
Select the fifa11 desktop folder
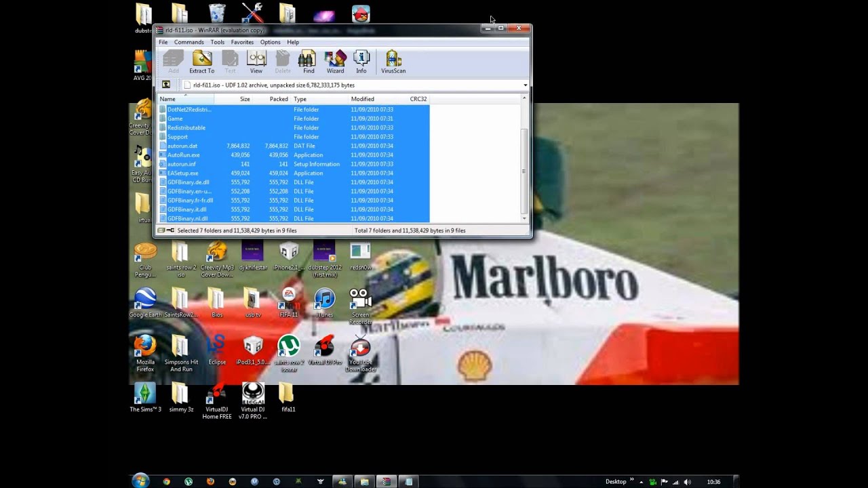pyautogui.click(x=288, y=397)
